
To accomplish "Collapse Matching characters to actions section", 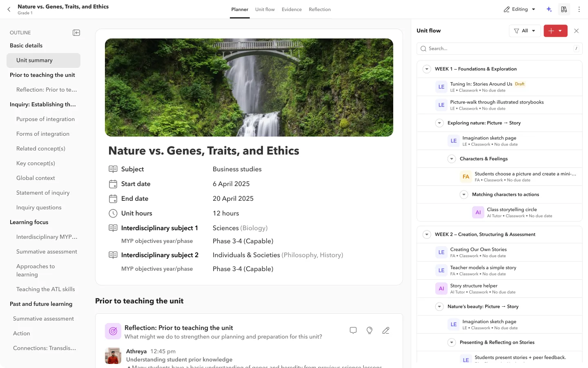I will tap(464, 195).
